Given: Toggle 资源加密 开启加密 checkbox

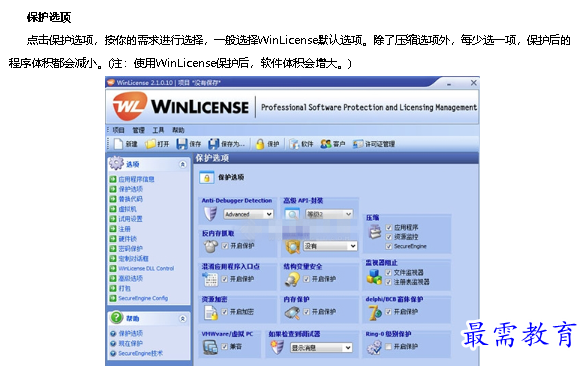Looking at the screenshot, I should 225,312.
